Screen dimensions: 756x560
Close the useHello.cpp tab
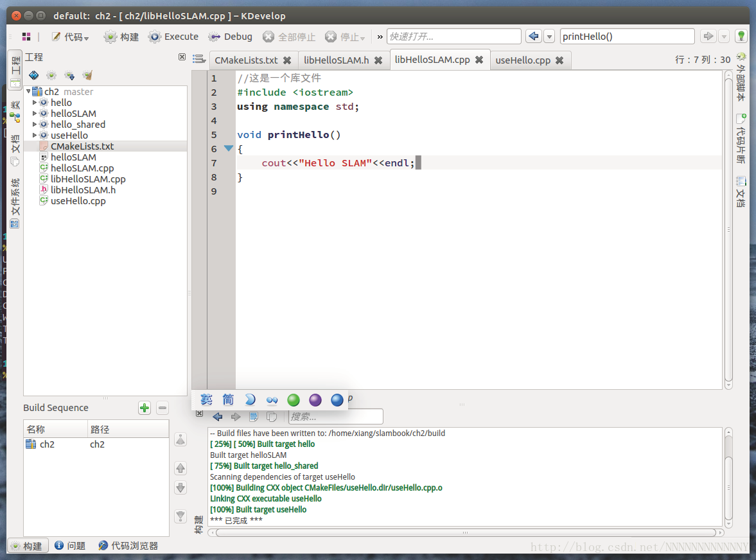click(559, 60)
